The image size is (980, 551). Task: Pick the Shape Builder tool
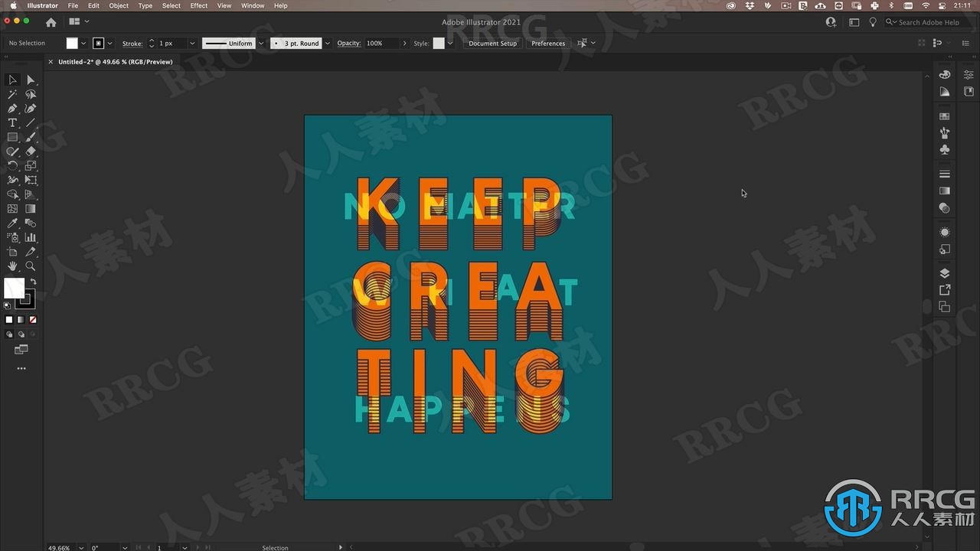click(x=12, y=194)
